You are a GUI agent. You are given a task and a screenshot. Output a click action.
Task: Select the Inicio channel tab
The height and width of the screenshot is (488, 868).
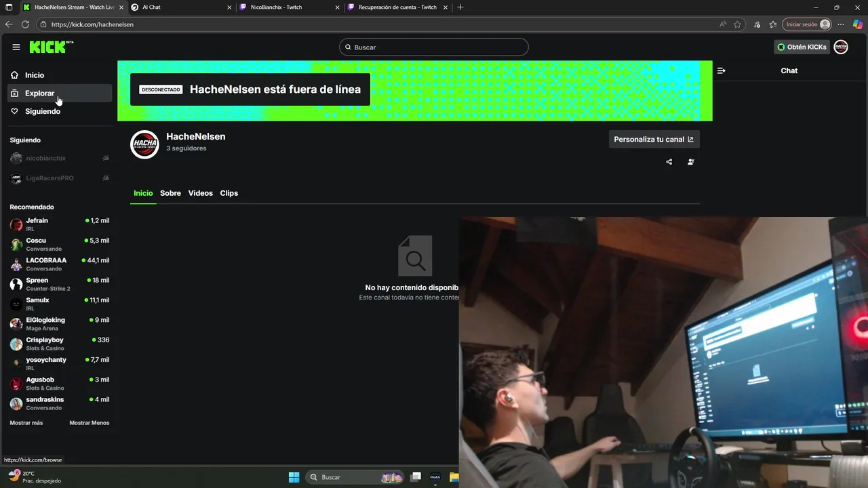tap(143, 193)
